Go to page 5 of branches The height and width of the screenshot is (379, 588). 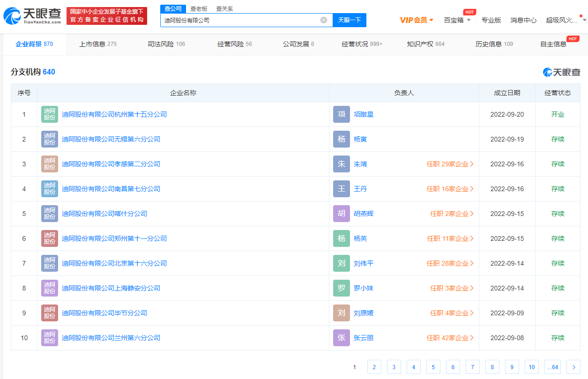click(433, 367)
